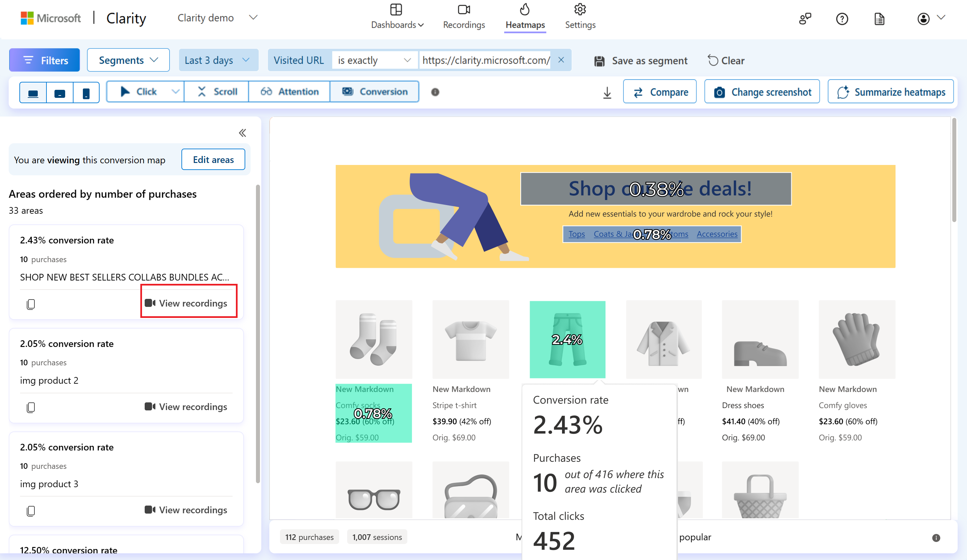Select the tablet device view
The height and width of the screenshot is (560, 967).
click(59, 92)
